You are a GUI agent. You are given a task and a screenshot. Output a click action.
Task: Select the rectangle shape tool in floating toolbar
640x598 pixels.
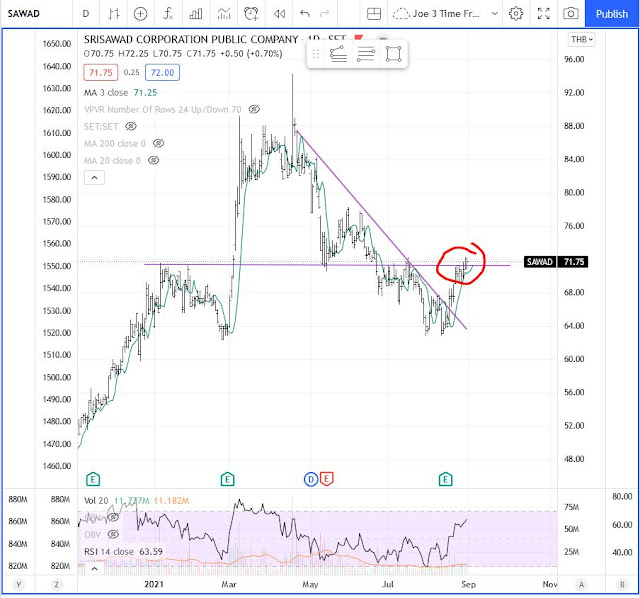coord(393,53)
